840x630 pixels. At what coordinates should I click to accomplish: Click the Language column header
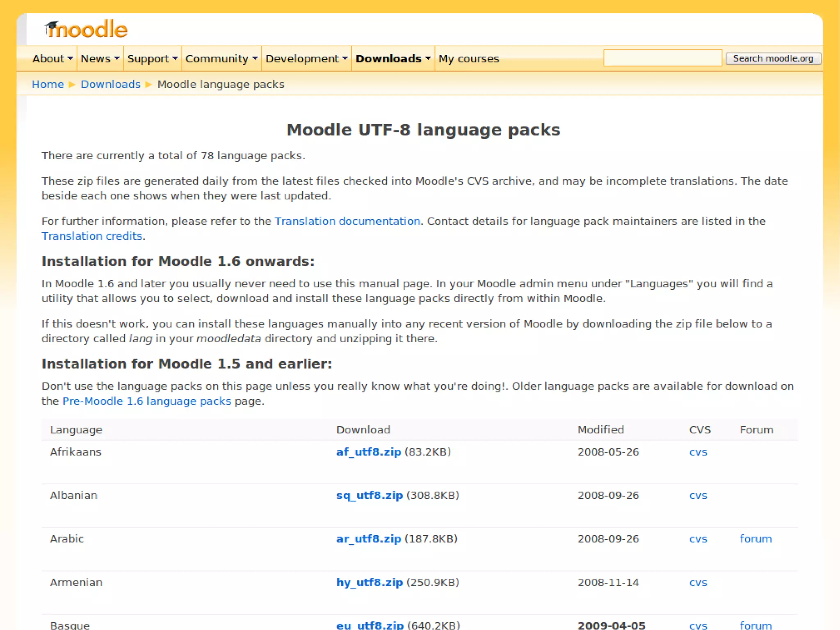click(76, 430)
